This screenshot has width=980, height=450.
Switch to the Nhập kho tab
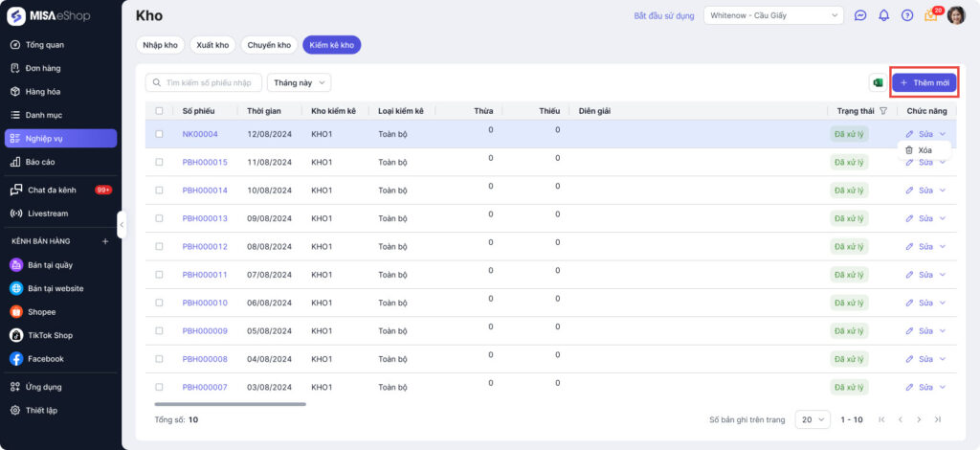coord(160,45)
